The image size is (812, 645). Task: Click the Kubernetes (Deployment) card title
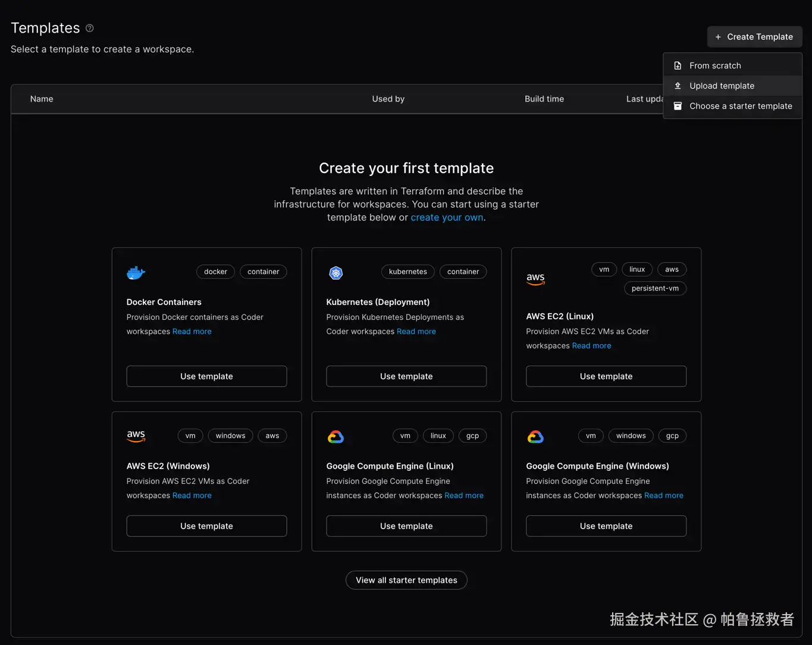point(378,302)
